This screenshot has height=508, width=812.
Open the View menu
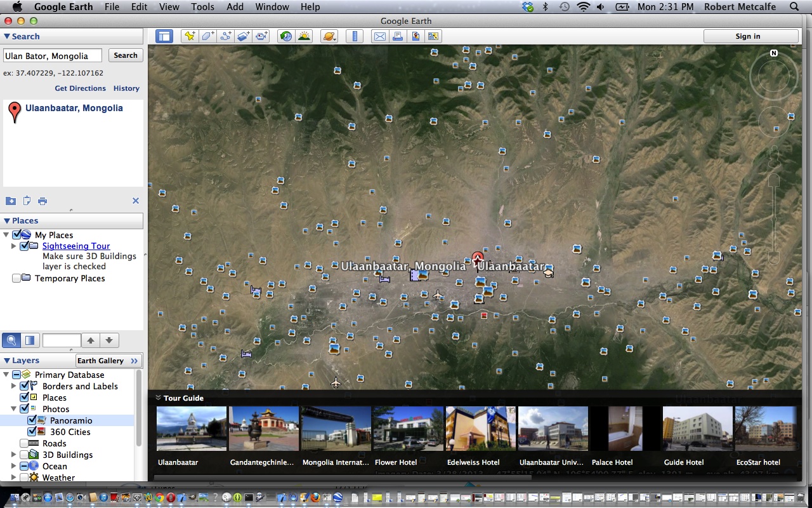(169, 7)
